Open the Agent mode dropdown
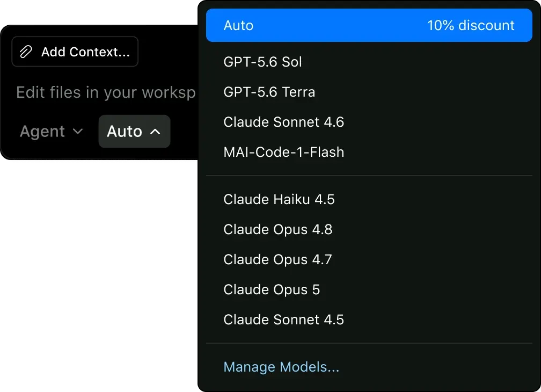541x392 pixels. click(51, 132)
